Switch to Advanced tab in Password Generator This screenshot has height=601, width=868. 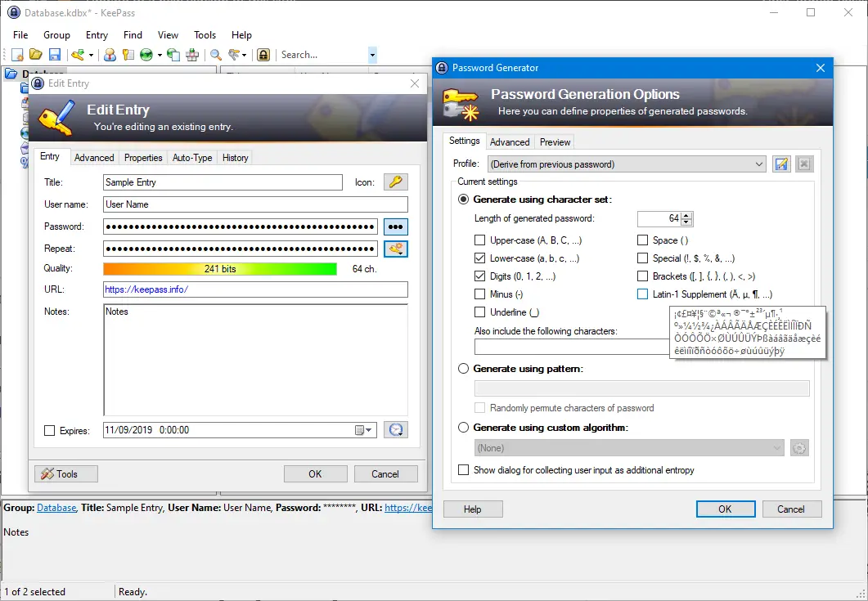point(510,142)
